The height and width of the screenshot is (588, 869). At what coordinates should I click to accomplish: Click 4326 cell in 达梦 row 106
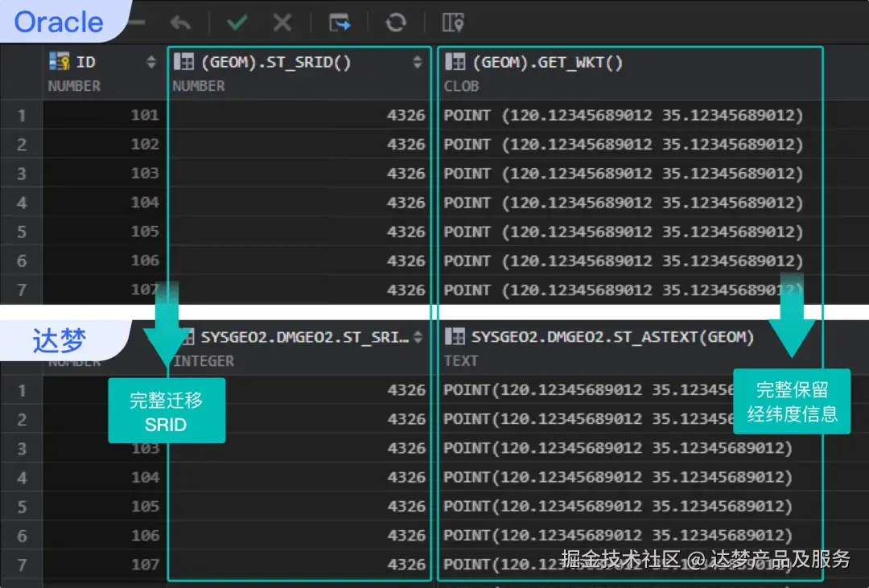[300, 536]
